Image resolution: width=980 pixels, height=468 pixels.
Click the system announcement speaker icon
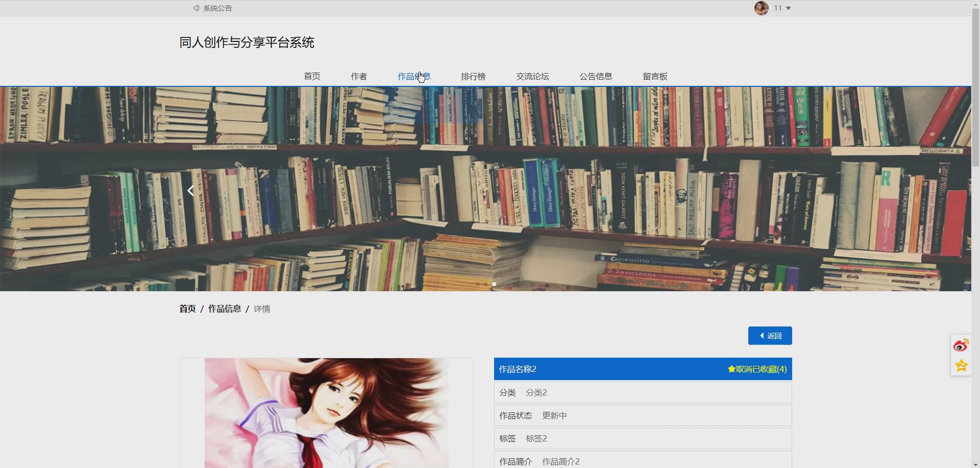[x=195, y=8]
